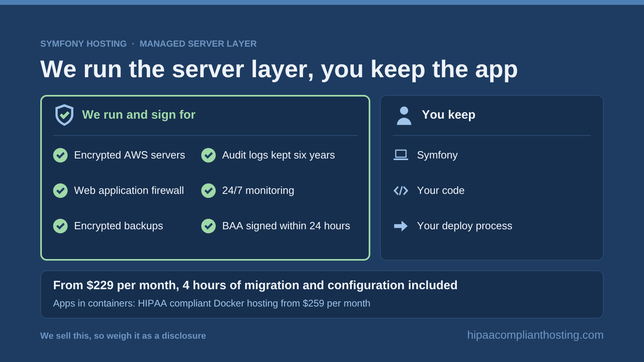Click the 'MANAGED SERVER LAYER' label
This screenshot has height=362, width=644.
coord(198,44)
